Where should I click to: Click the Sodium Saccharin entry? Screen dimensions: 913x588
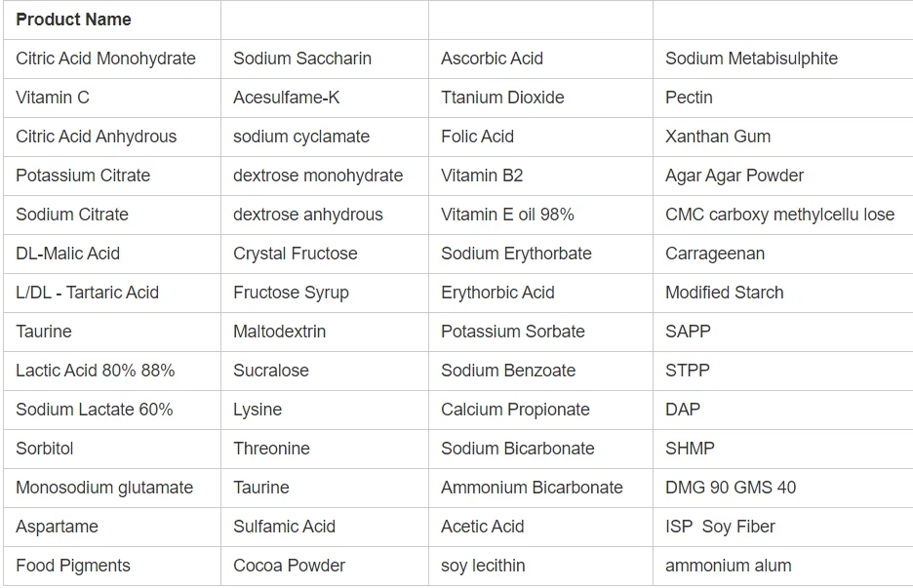click(x=302, y=59)
